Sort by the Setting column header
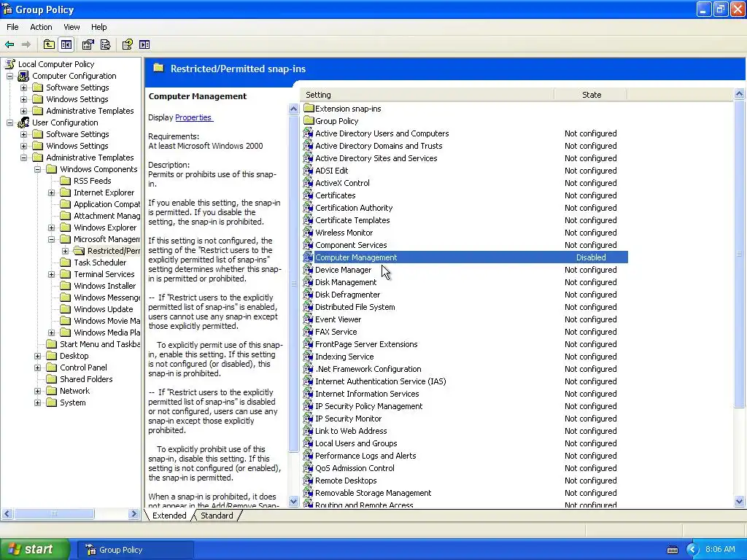 (427, 95)
